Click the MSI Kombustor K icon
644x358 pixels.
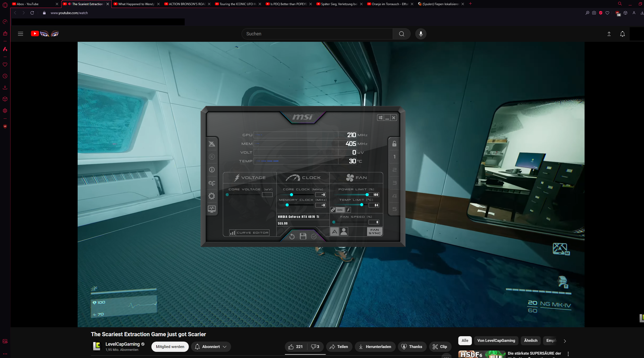coord(212,157)
